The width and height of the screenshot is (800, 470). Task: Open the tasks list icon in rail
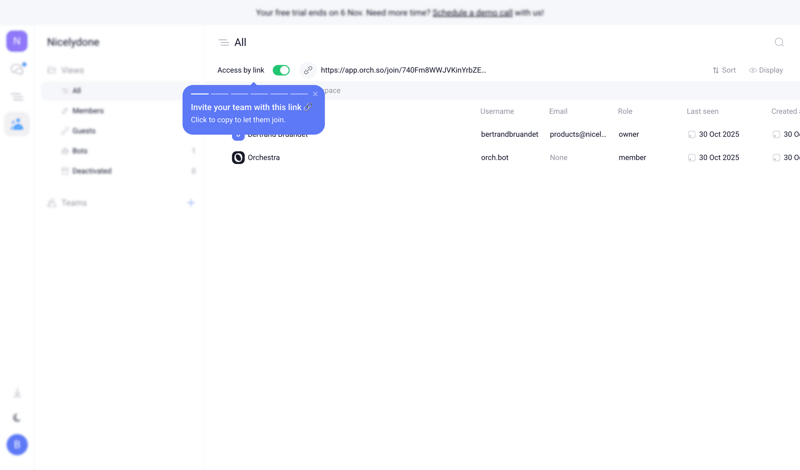[17, 96]
